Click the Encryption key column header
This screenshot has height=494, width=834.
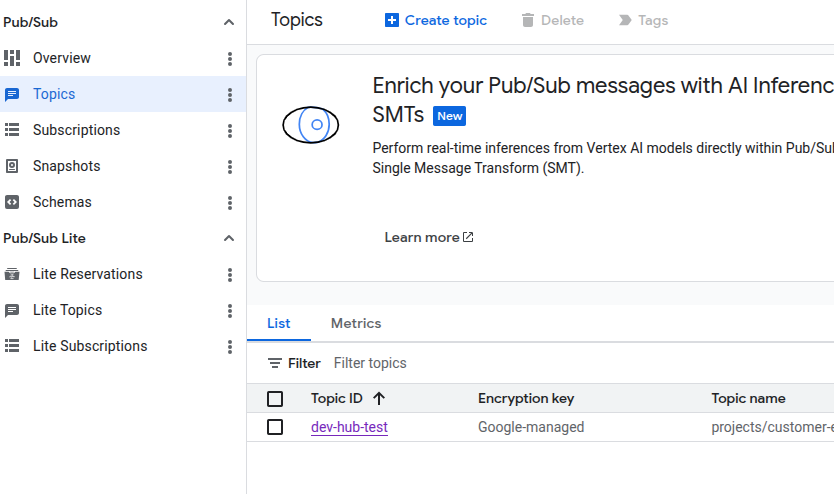pyautogui.click(x=526, y=398)
